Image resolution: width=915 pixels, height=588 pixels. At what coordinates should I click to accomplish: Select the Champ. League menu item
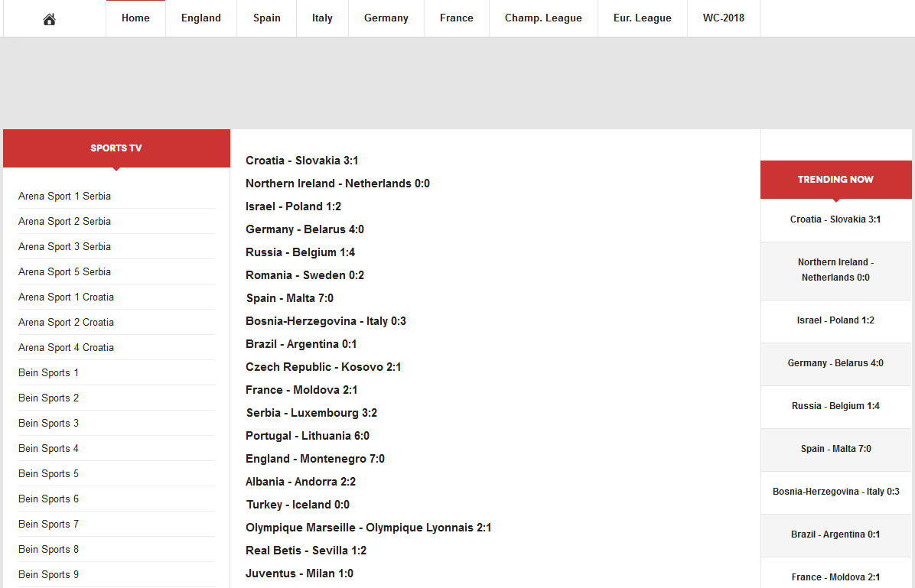(x=543, y=18)
